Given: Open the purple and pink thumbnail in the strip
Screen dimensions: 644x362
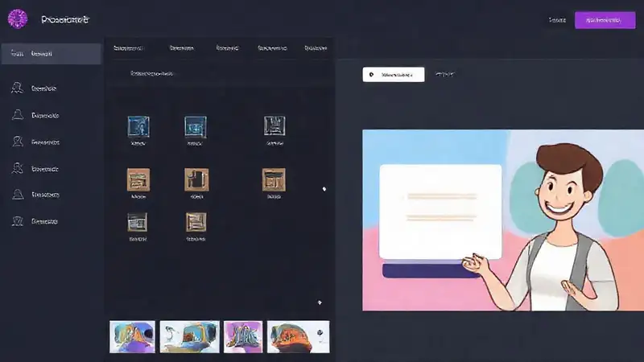Looking at the screenshot, I should point(243,337).
